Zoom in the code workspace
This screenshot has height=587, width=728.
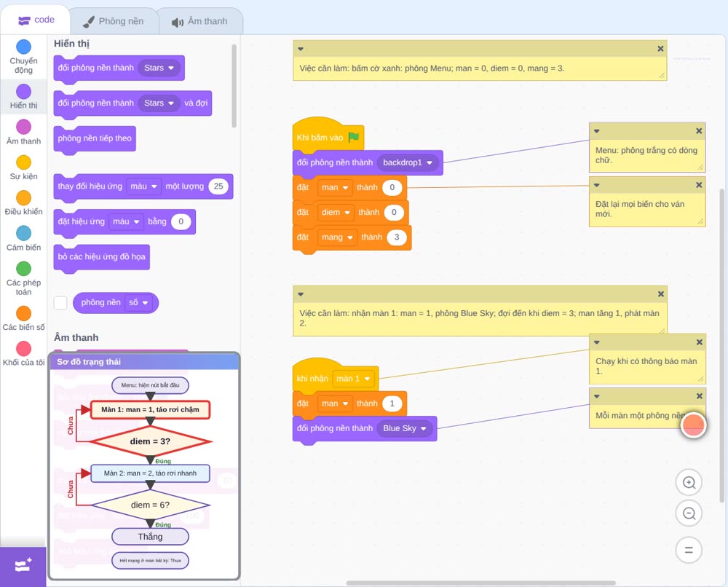pos(689,483)
